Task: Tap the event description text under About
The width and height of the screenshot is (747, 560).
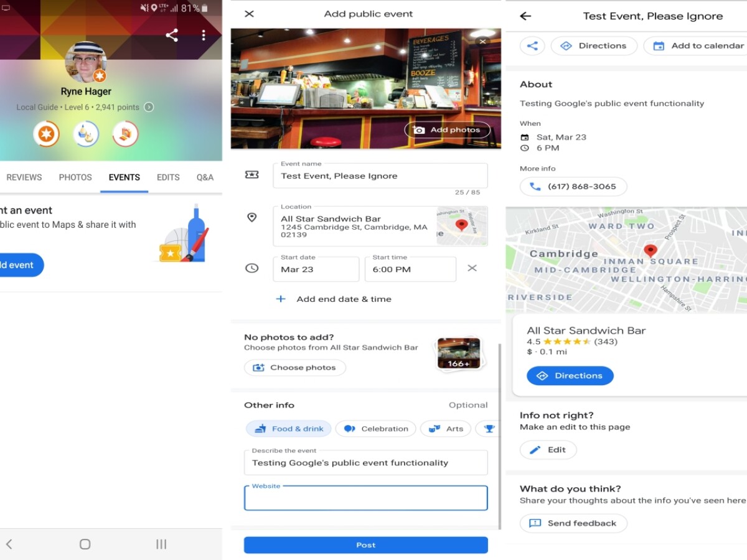Action: click(x=612, y=103)
